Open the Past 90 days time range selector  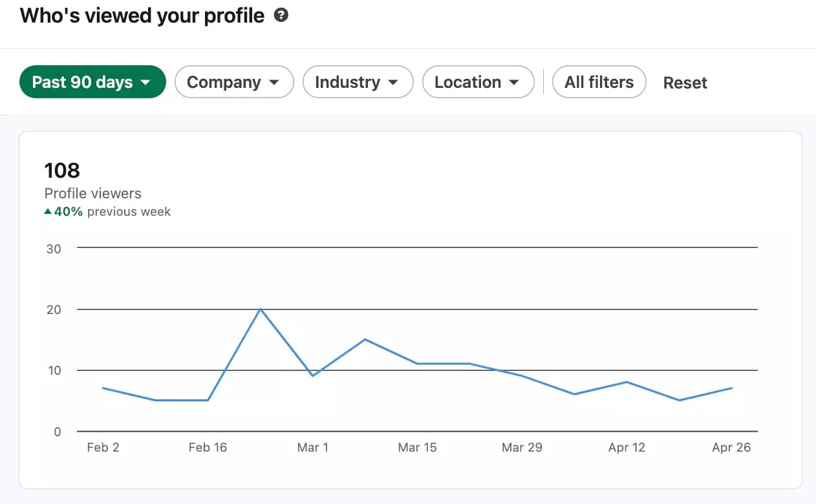(x=92, y=82)
